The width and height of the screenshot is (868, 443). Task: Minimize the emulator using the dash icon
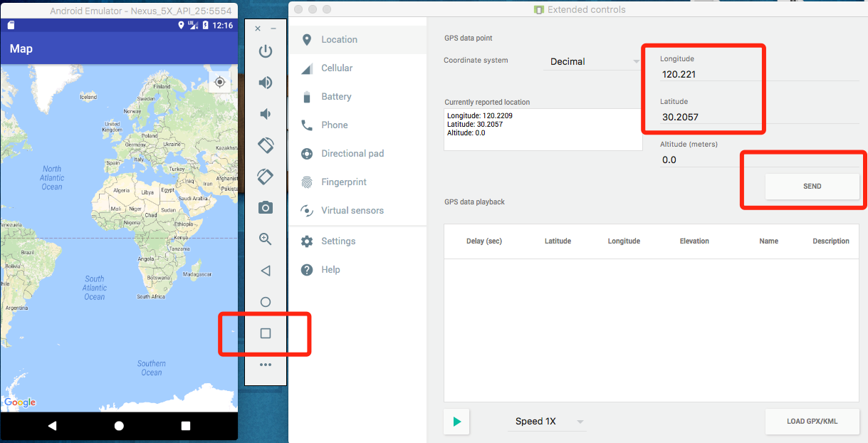click(273, 28)
